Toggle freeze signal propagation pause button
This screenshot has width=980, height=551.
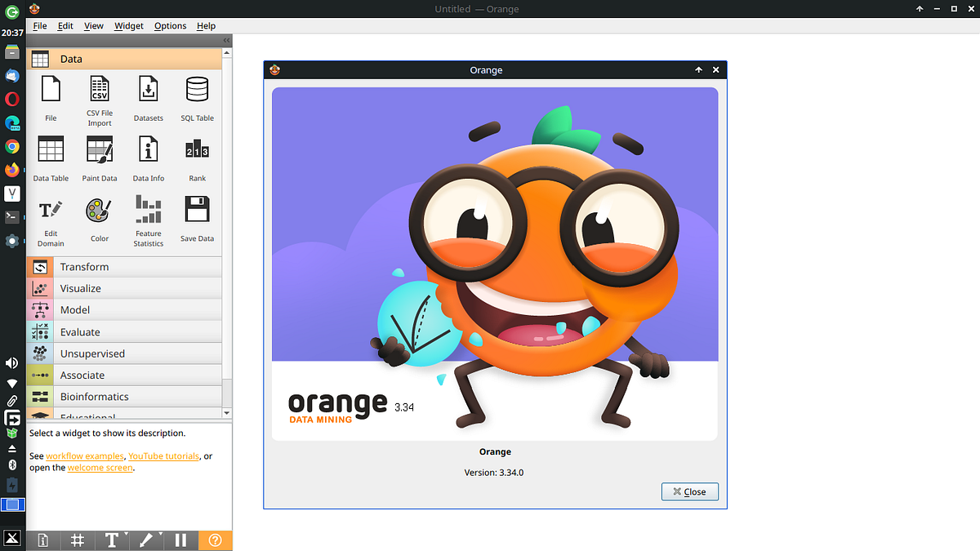coord(180,540)
